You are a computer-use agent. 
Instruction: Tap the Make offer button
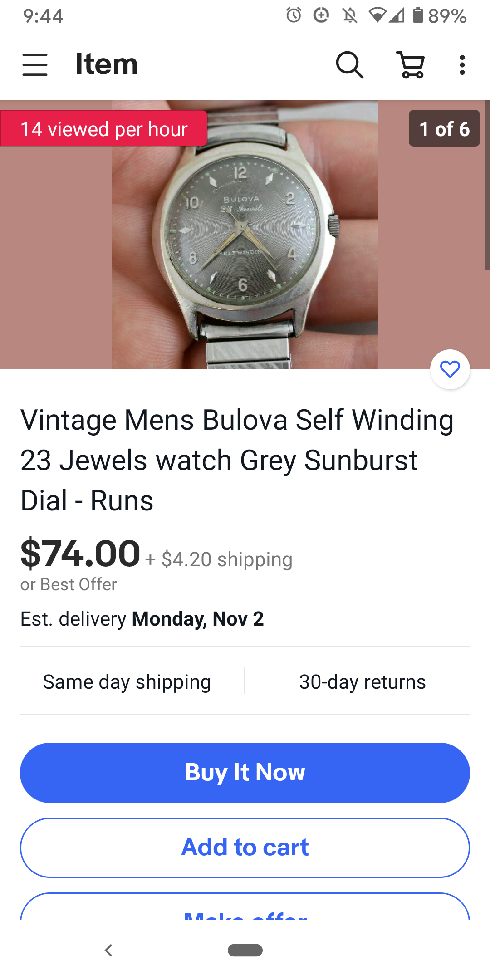245,907
